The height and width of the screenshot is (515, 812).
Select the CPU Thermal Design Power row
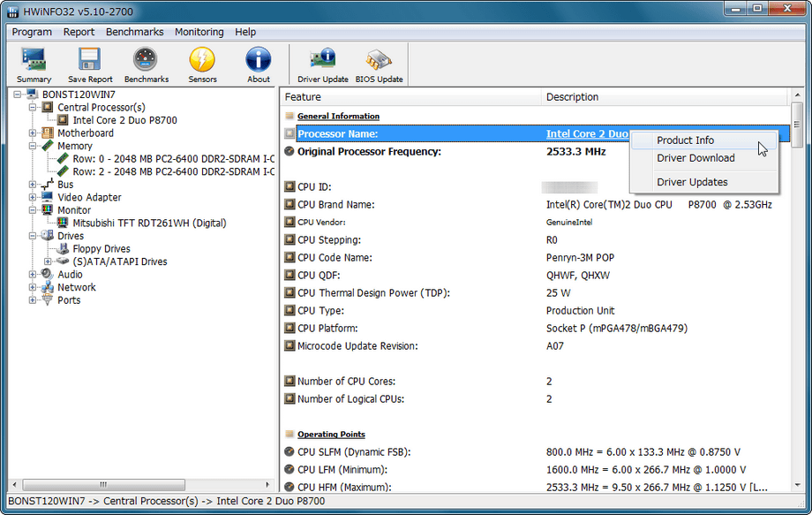pyautogui.click(x=537, y=292)
